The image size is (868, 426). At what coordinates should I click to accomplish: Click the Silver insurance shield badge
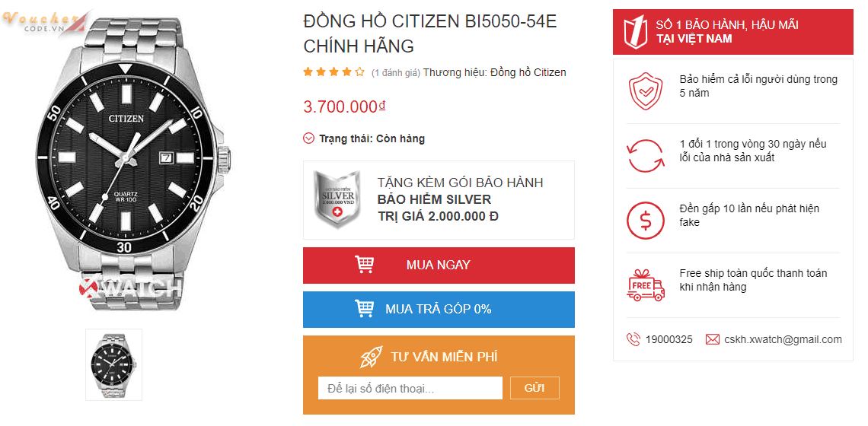[337, 200]
